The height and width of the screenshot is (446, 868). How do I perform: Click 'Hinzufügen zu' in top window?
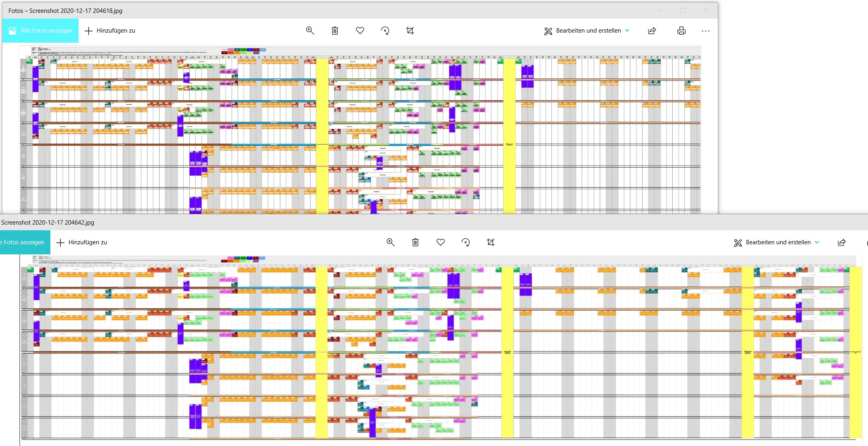[x=110, y=31]
